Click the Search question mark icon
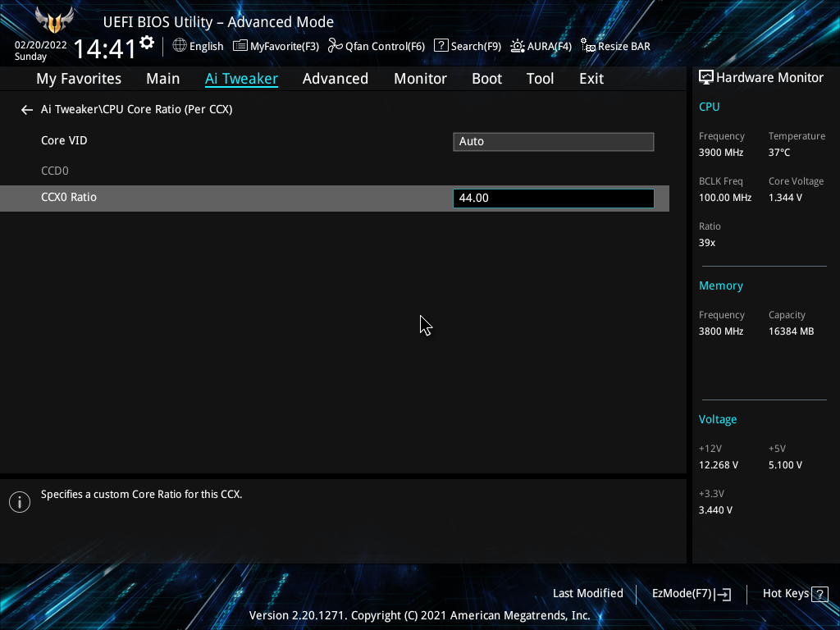The image size is (840, 630). (441, 46)
